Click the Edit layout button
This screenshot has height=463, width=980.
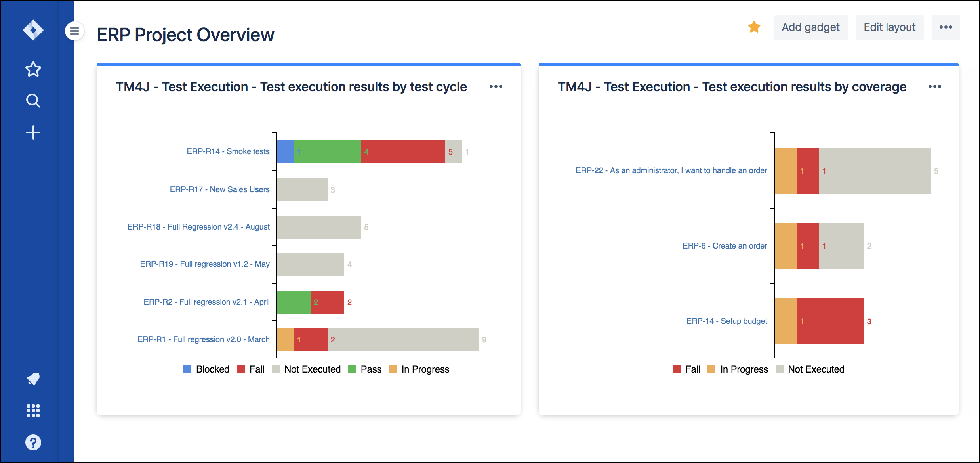click(890, 27)
